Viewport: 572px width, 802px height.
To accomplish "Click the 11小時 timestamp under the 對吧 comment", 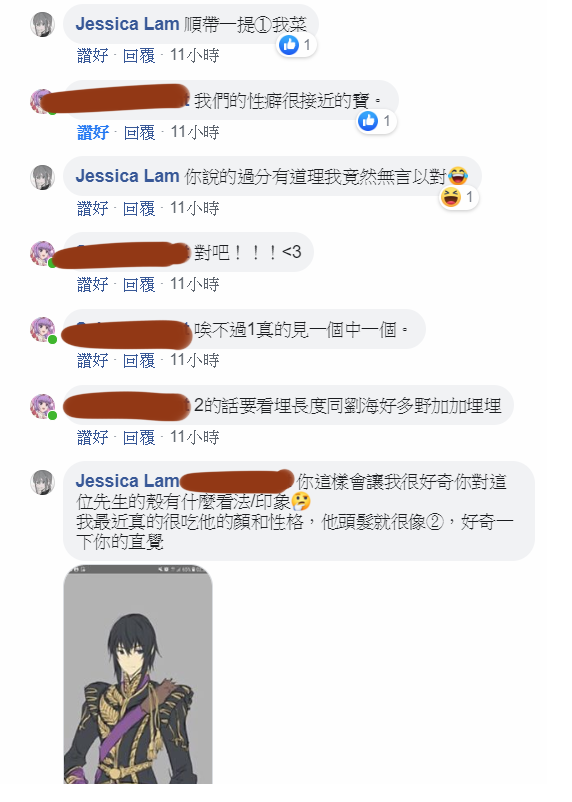I will [194, 284].
